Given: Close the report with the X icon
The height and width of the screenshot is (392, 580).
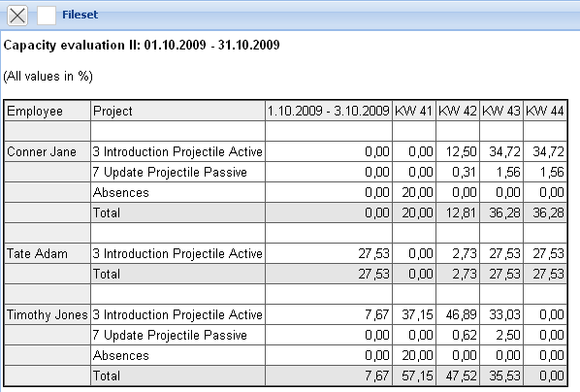Looking at the screenshot, I should tap(17, 16).
